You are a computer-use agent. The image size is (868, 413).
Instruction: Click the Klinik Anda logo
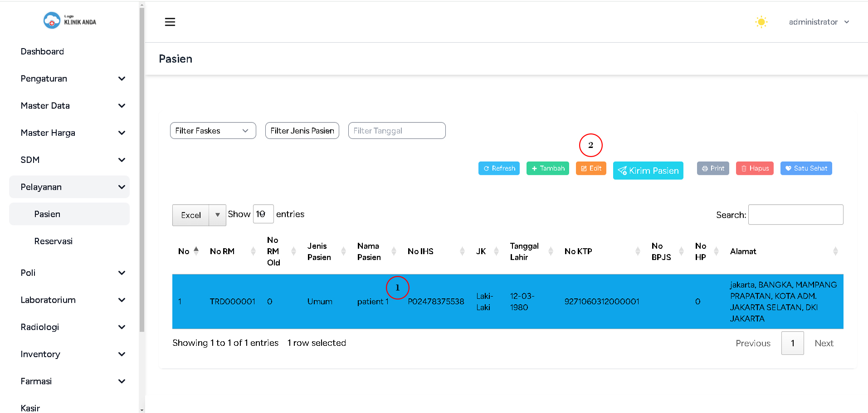[x=70, y=20]
